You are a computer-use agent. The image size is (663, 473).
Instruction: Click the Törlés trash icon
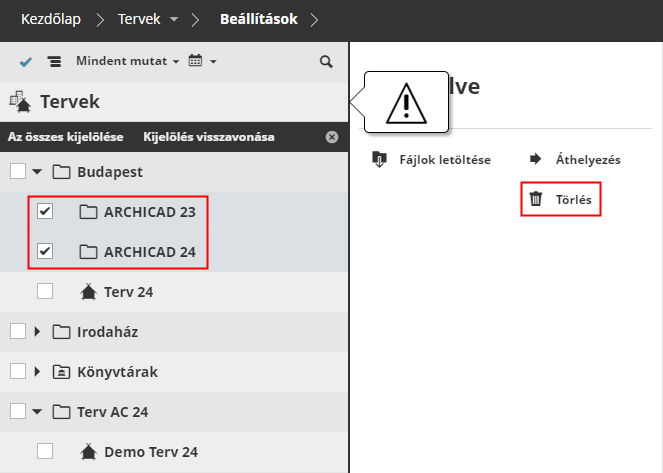click(x=536, y=199)
